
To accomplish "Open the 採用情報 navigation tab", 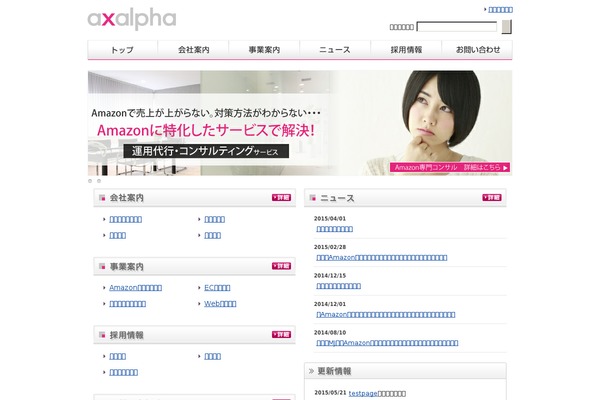I will pos(406,50).
